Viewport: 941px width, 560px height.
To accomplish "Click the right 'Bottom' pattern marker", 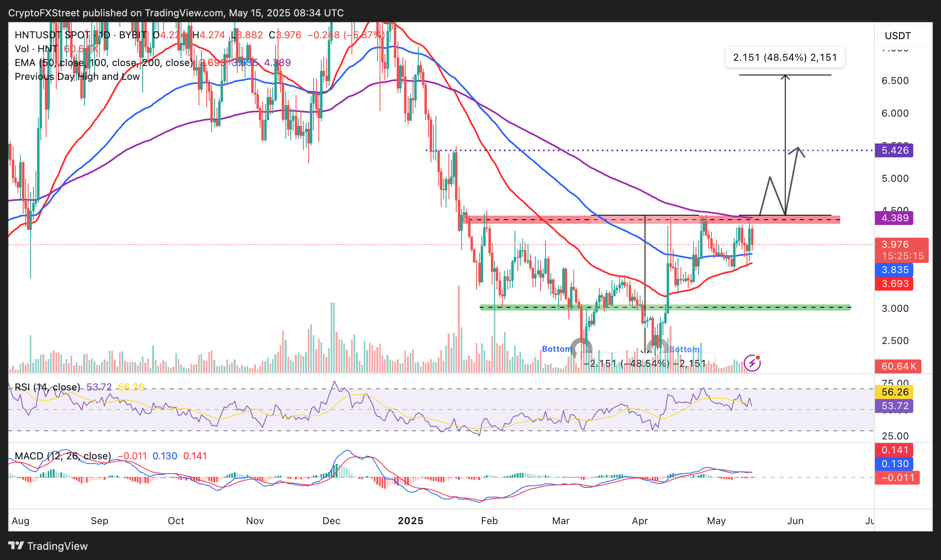I will 684,349.
